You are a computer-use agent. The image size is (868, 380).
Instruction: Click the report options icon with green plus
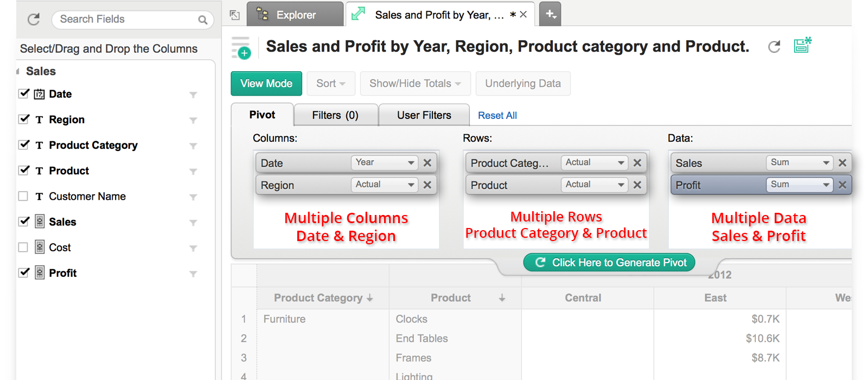pyautogui.click(x=241, y=48)
